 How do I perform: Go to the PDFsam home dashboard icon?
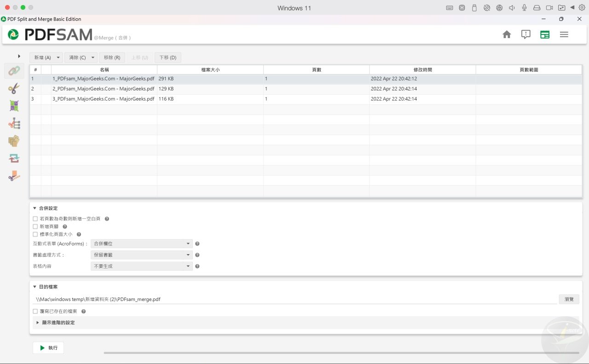point(506,34)
